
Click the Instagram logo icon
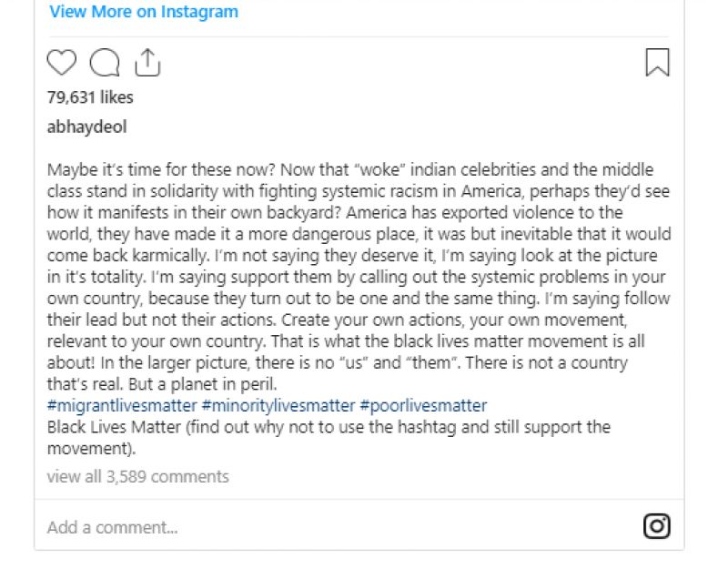(x=656, y=526)
